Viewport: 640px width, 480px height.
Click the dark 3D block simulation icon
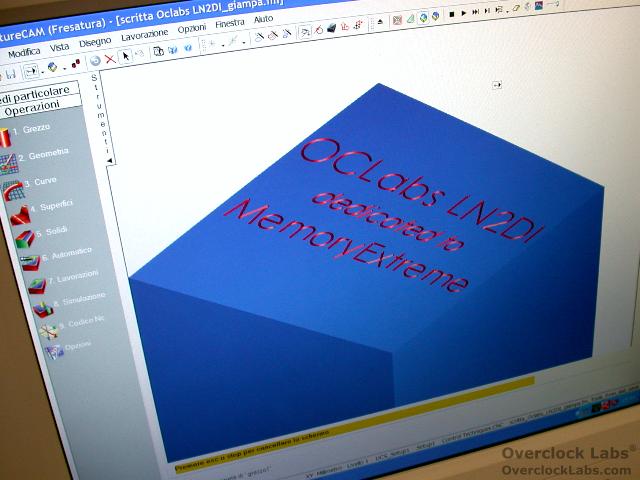point(331,28)
